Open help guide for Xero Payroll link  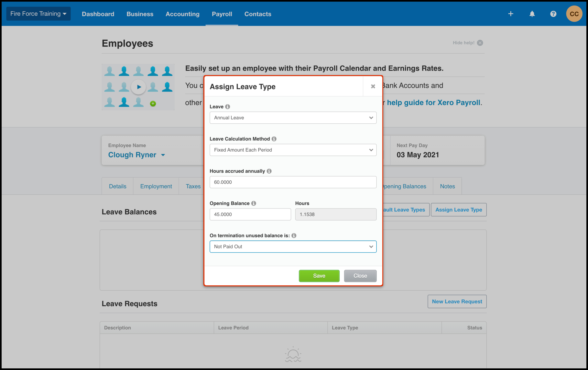tap(433, 102)
